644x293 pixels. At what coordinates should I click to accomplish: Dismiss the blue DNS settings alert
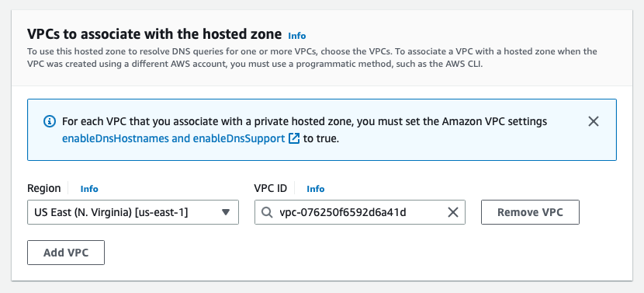pos(593,121)
